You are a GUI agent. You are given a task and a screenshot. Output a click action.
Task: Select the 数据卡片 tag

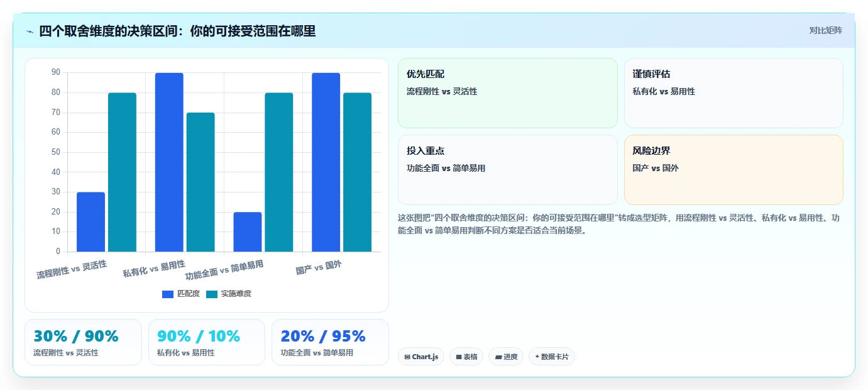coord(552,357)
